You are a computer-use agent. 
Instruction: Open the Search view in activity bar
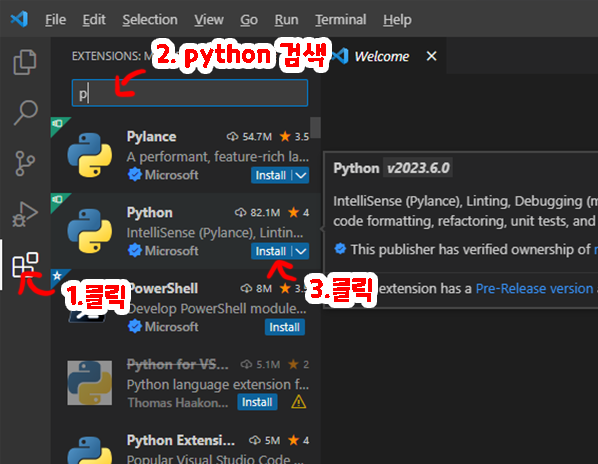click(x=26, y=112)
